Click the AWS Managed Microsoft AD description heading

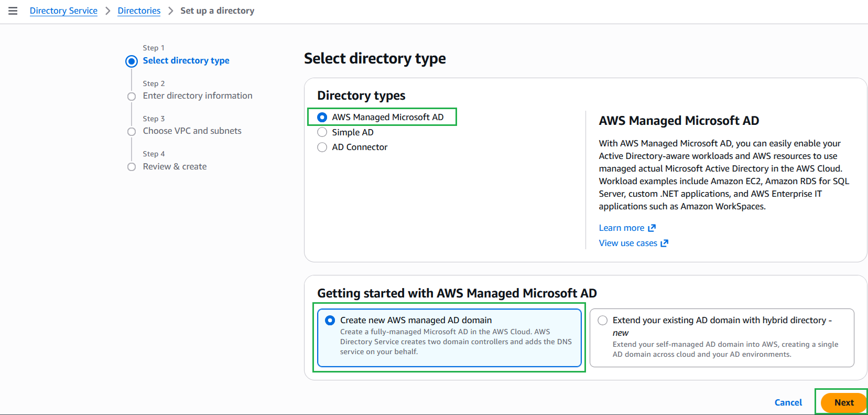679,121
